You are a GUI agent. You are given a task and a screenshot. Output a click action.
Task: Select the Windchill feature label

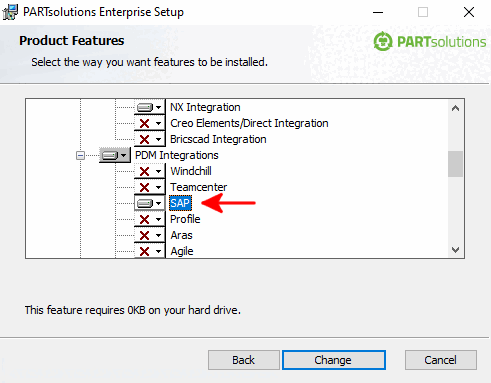(191, 171)
